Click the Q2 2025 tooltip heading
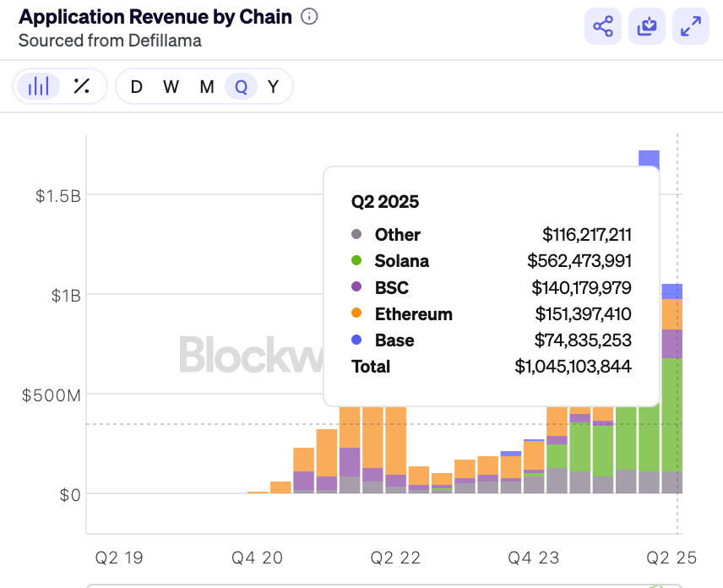The image size is (723, 588). [385, 202]
